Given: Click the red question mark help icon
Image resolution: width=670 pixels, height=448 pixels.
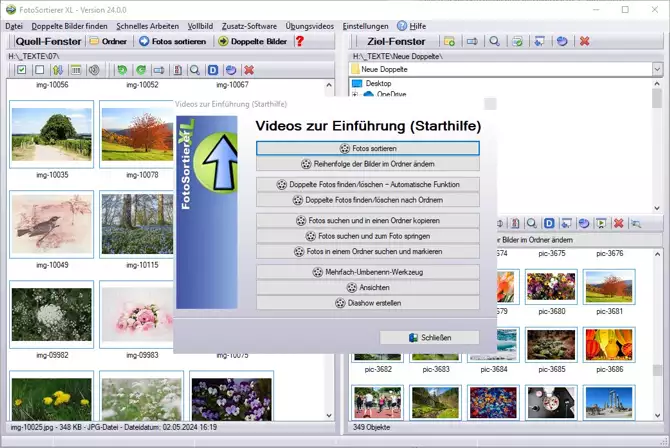Looking at the screenshot, I should click(299, 41).
